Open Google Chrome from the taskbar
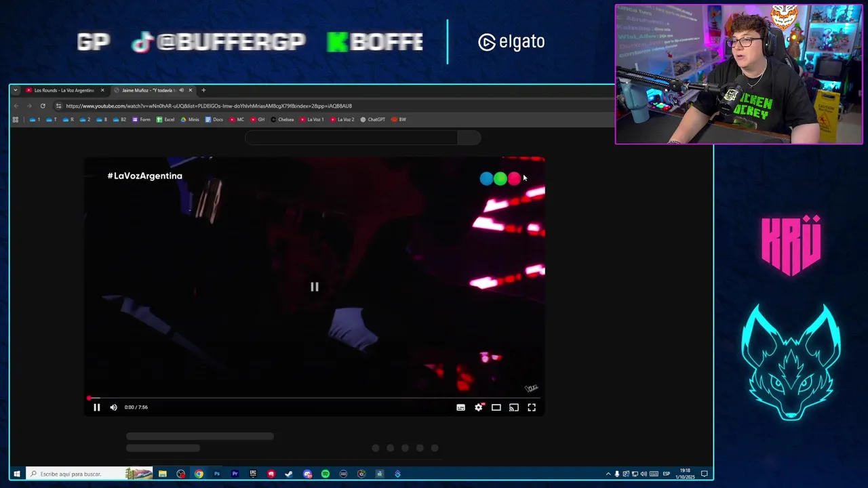The height and width of the screenshot is (488, 868). pos(199,474)
